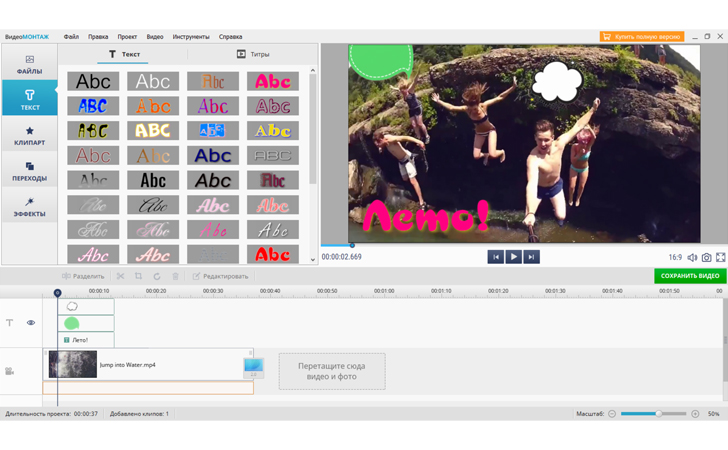Adjust the Масштаб zoom slider handle
Screen dimensions: 728x450
(658, 413)
